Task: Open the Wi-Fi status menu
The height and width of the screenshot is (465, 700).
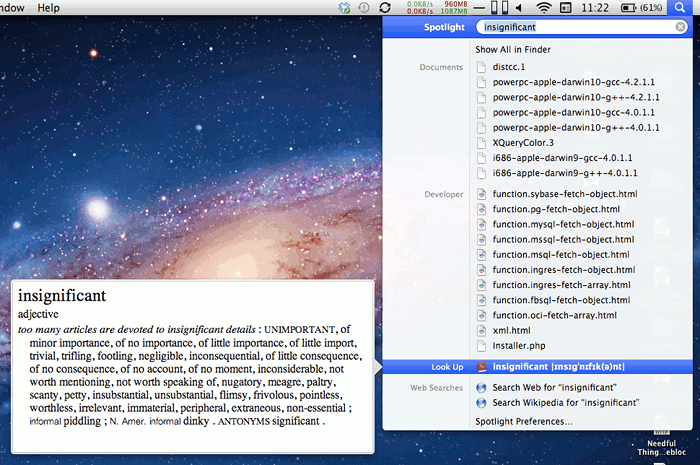Action: coord(543,8)
